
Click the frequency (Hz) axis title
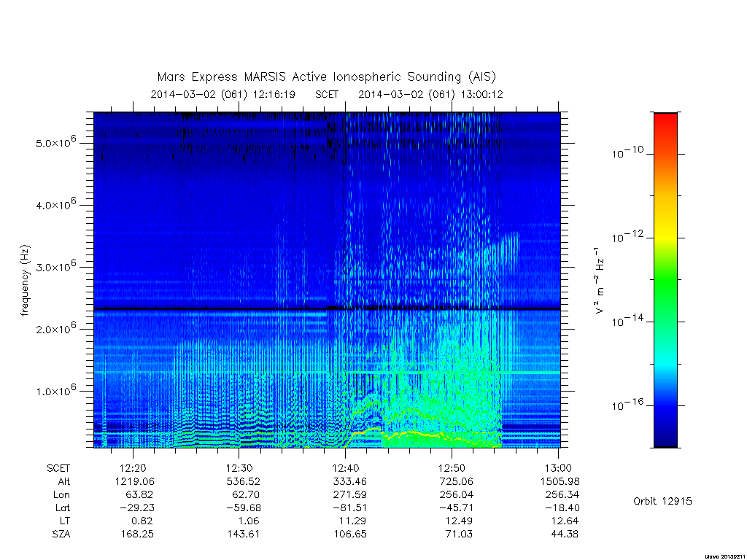tap(25, 281)
